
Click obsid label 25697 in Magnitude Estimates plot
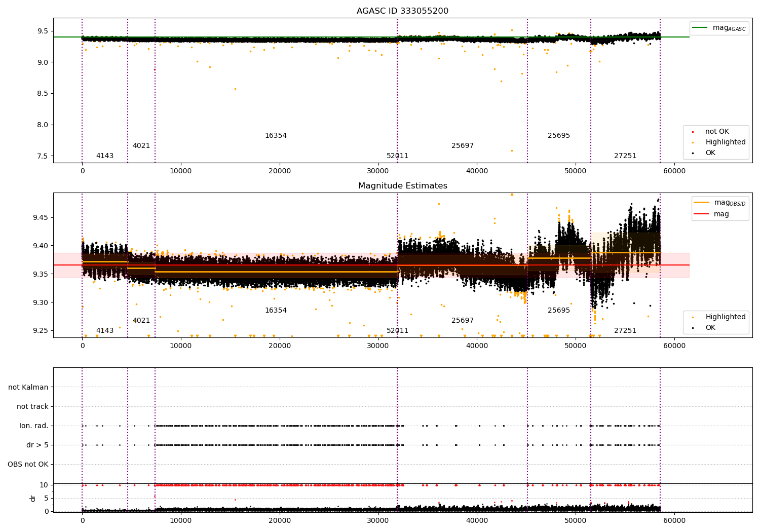463,320
